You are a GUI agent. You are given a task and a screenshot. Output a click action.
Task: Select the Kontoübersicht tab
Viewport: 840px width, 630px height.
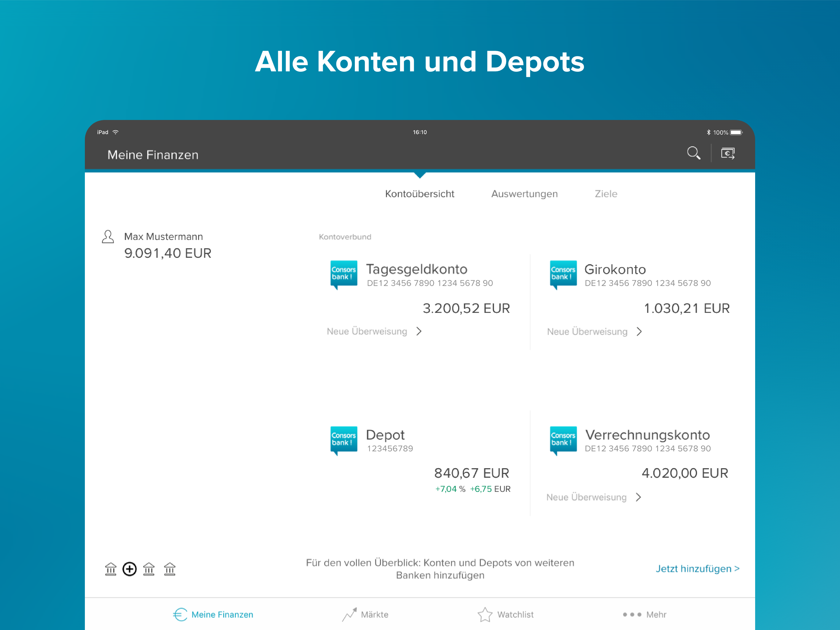[419, 194]
